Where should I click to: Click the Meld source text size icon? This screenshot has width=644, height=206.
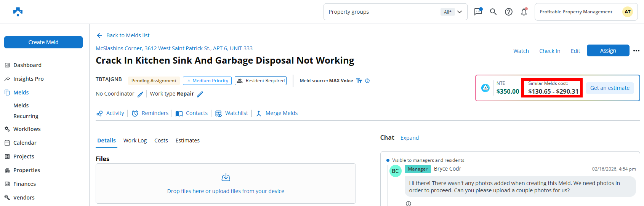[x=359, y=81]
